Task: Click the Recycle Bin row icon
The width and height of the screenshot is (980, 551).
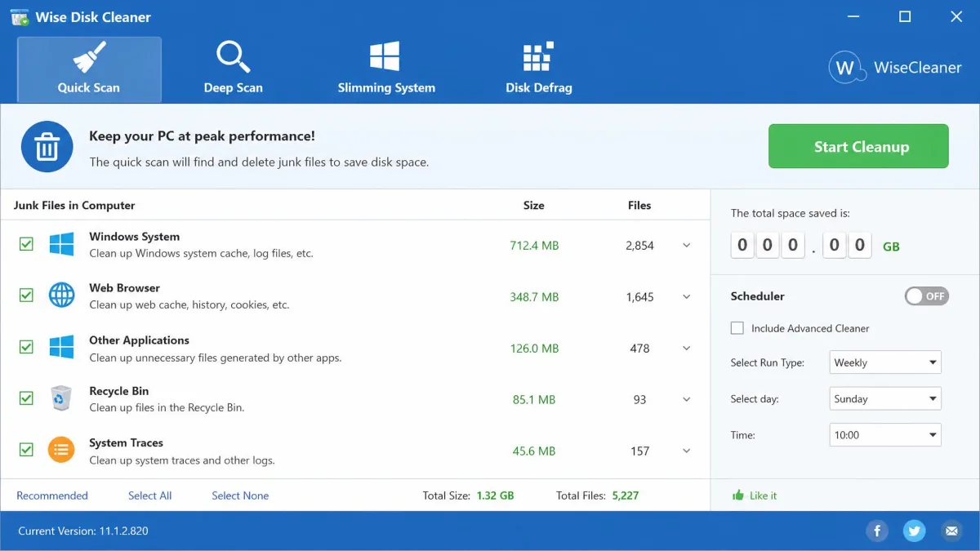Action: coord(61,398)
